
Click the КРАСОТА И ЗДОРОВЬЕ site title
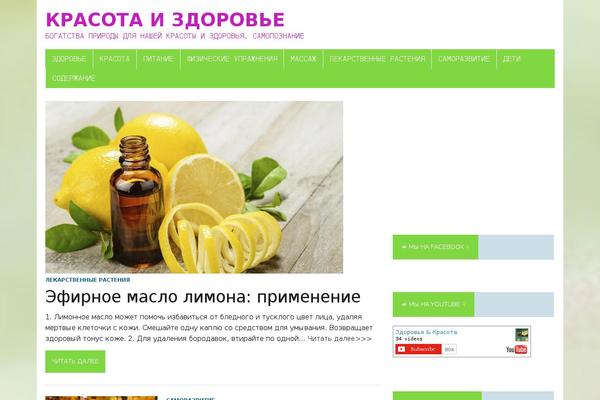165,20
